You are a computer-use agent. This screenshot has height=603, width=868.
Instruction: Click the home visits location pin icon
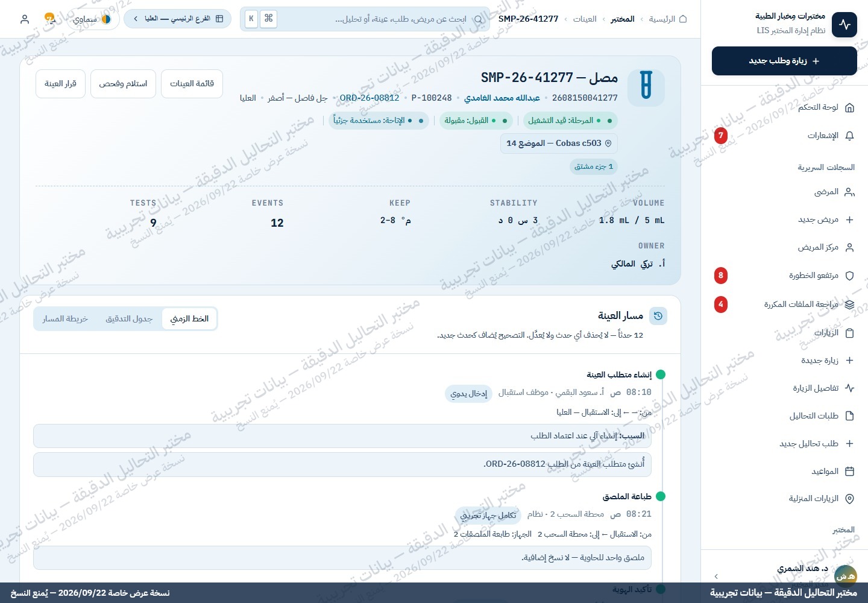pos(849,499)
